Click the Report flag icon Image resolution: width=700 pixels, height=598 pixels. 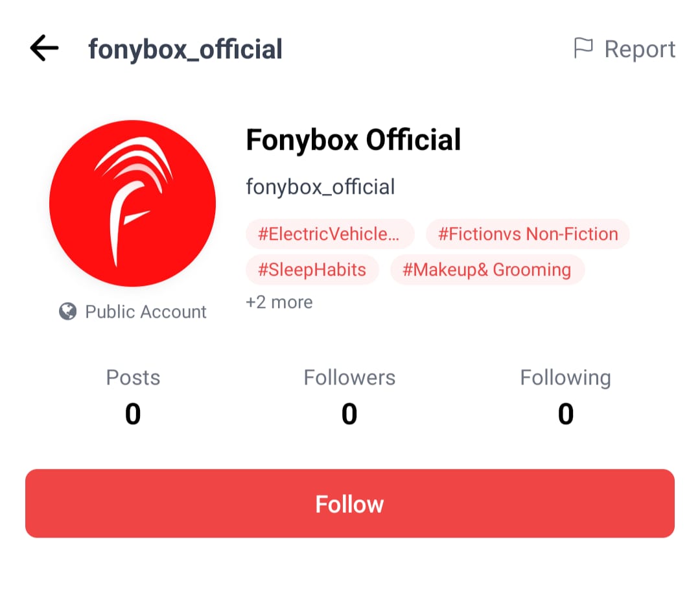point(584,47)
